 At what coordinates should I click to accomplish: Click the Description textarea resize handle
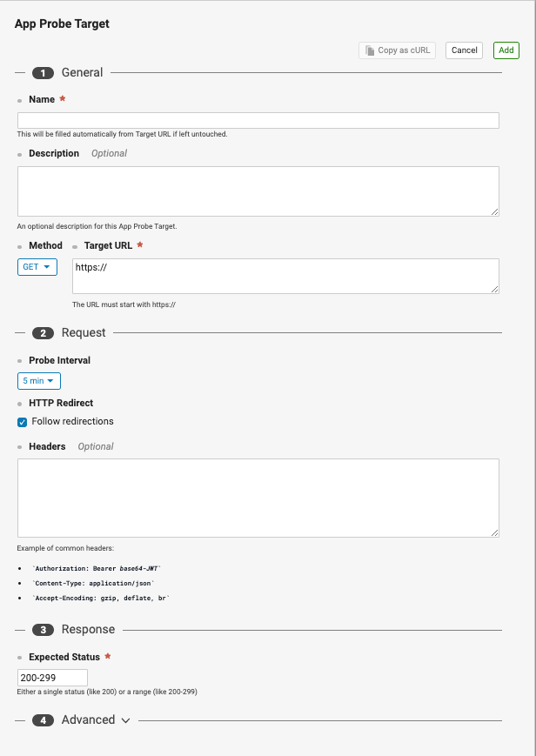point(494,211)
